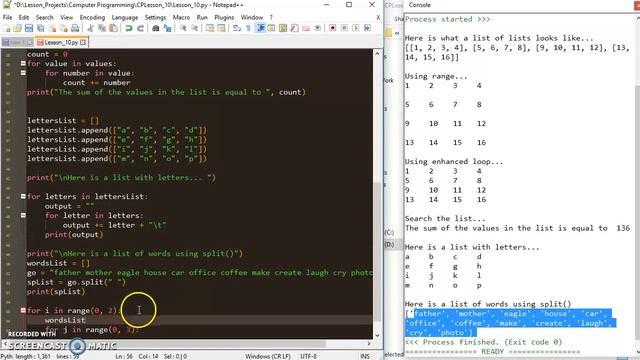This screenshot has width=640, height=360.
Task: Toggle synchronize vertical scrolling icon
Action: (210, 28)
